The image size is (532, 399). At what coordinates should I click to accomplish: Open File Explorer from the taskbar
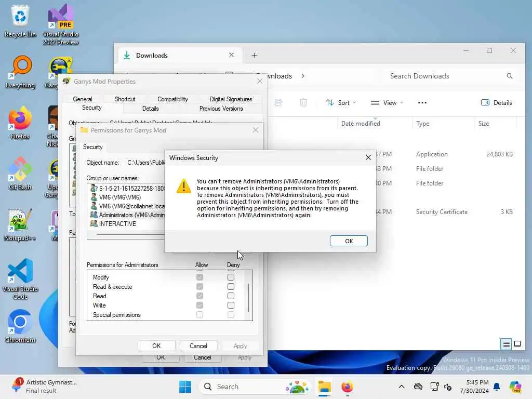click(x=324, y=387)
